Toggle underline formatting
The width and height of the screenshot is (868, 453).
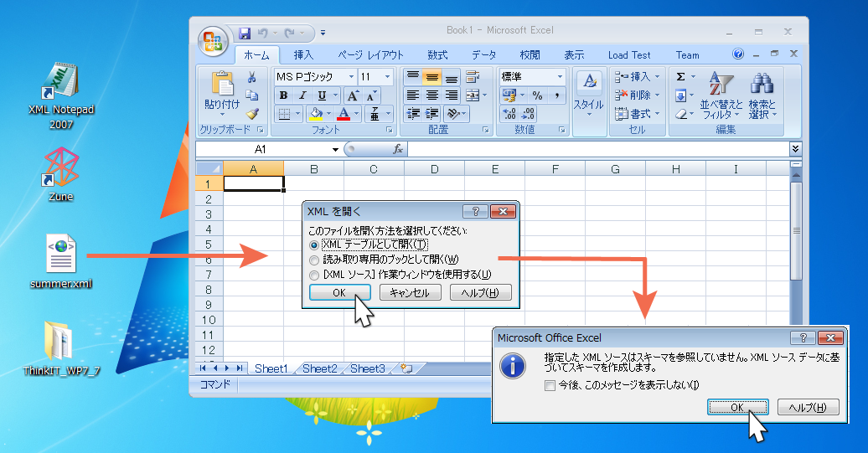tap(322, 95)
